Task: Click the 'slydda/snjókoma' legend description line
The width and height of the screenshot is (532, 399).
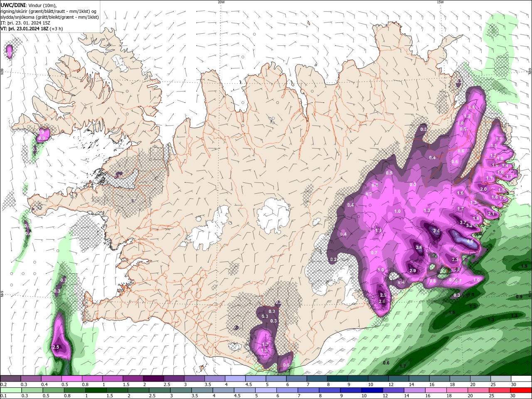Action: pos(49,17)
